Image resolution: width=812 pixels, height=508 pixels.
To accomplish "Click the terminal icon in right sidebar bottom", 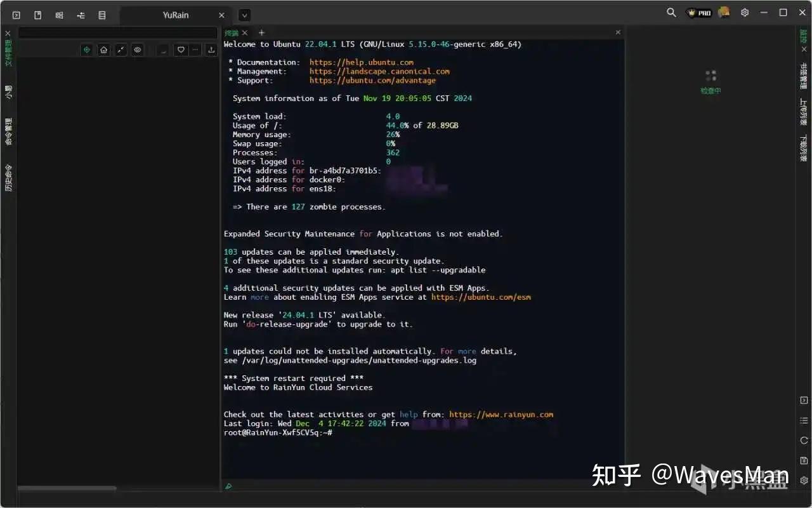I will (804, 400).
